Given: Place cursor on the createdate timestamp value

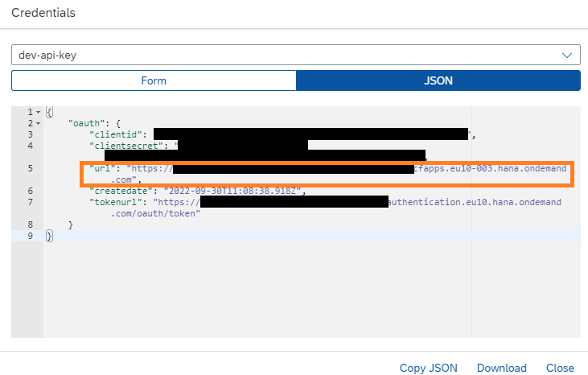Looking at the screenshot, I should click(233, 191).
